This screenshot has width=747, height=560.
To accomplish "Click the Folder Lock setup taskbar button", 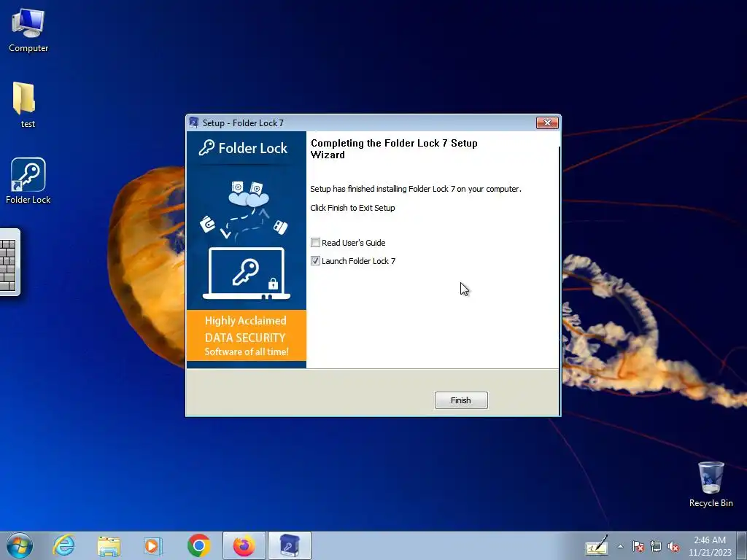I will [x=289, y=545].
